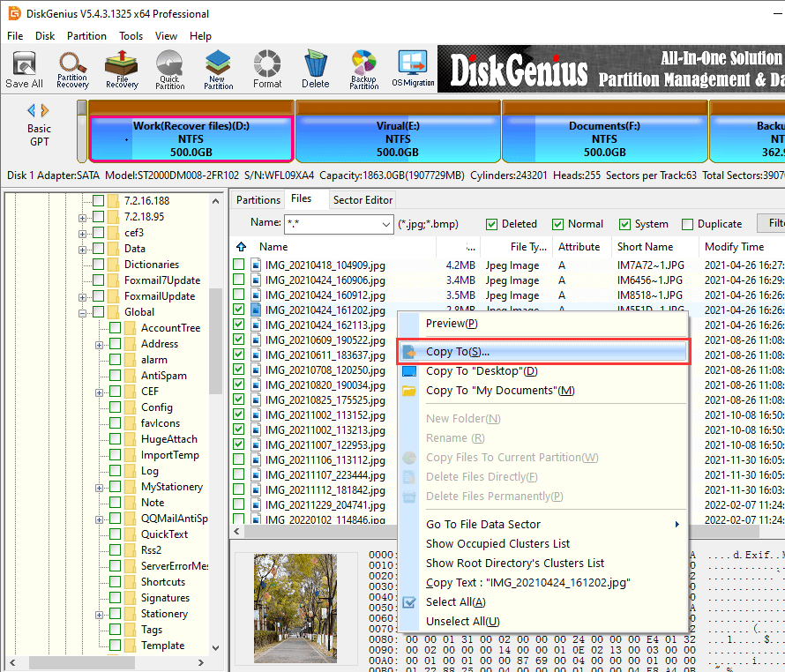Start the OS Migration tool
Screen dimensions: 785x672
point(413,70)
